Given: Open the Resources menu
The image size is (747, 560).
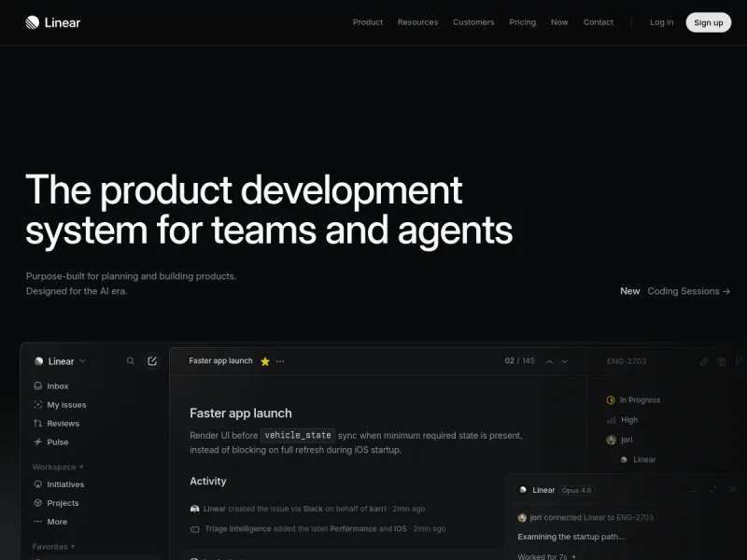Looking at the screenshot, I should click(417, 22).
